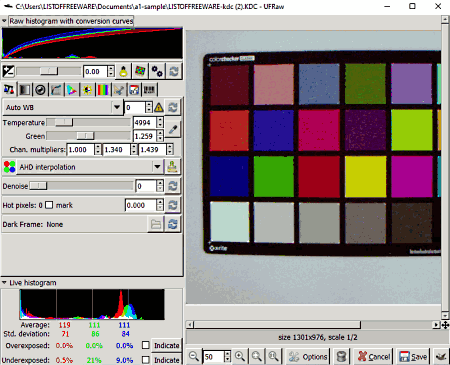Image resolution: width=450 pixels, height=365 pixels.
Task: Reset denoise threshold to default
Action: [173, 186]
